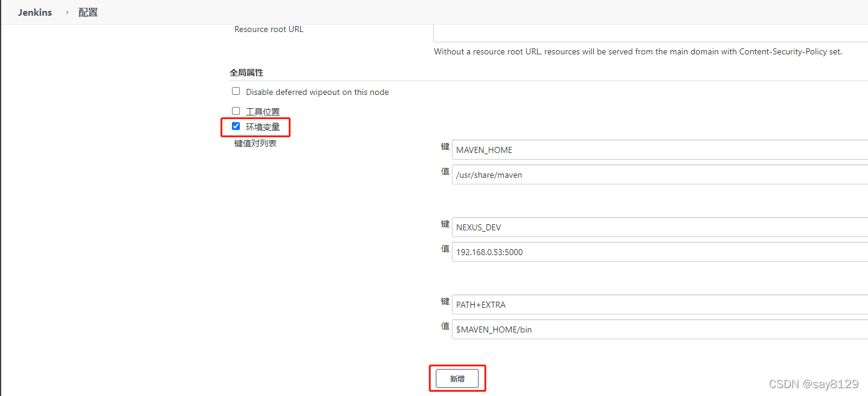Expand the breadcrumb arrow after Jenkins
The image size is (868, 396).
67,12
